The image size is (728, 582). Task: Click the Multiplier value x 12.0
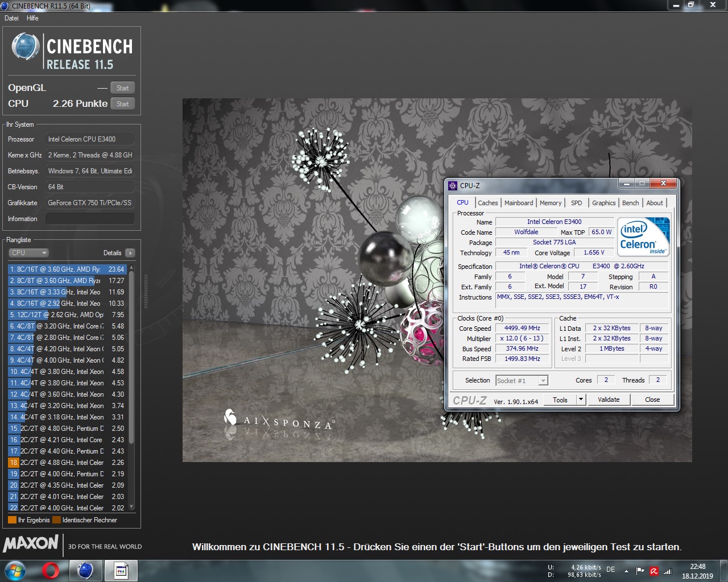pos(522,338)
